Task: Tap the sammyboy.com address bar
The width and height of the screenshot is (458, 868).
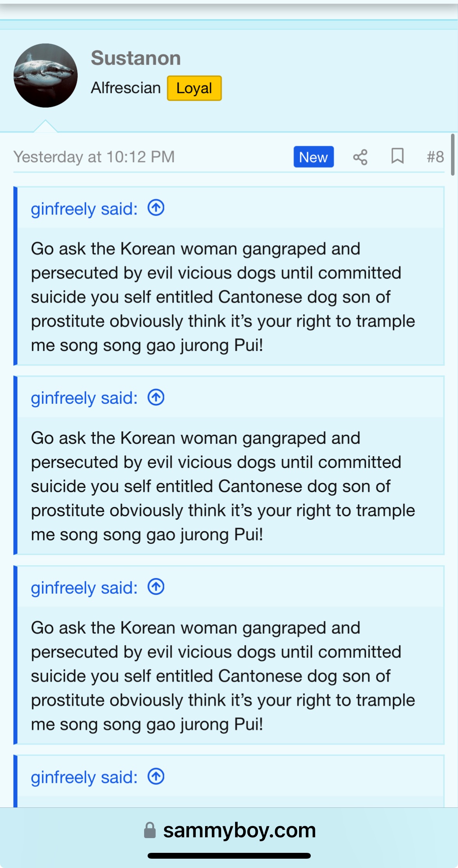Action: coord(229,831)
